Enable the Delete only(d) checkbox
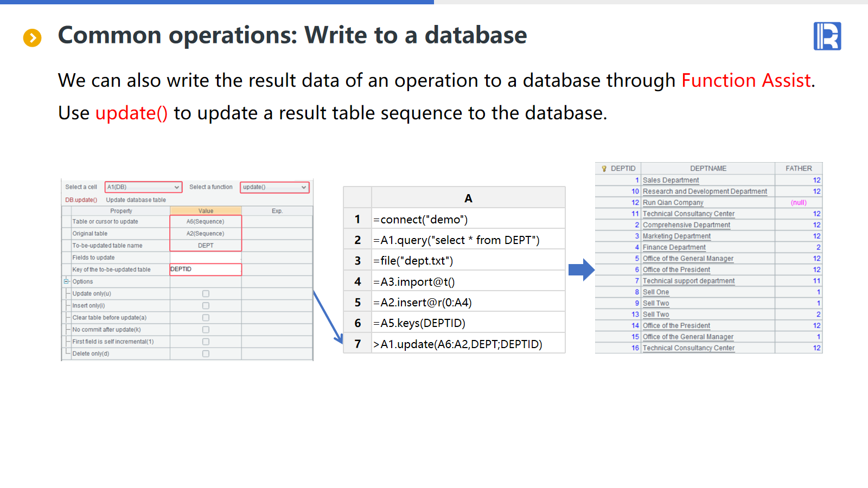Viewport: 868px width, 488px height. (x=206, y=354)
